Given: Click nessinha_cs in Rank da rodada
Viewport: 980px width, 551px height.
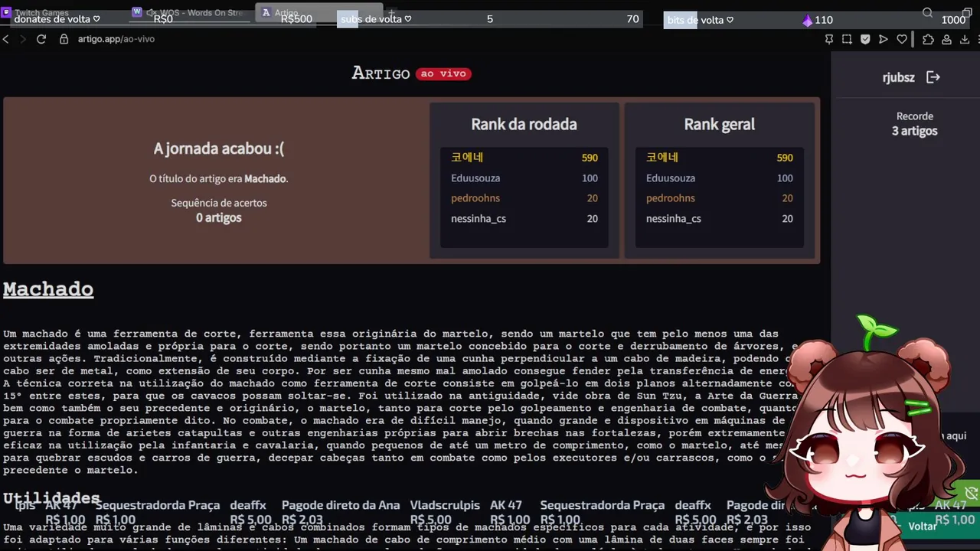Looking at the screenshot, I should (479, 219).
